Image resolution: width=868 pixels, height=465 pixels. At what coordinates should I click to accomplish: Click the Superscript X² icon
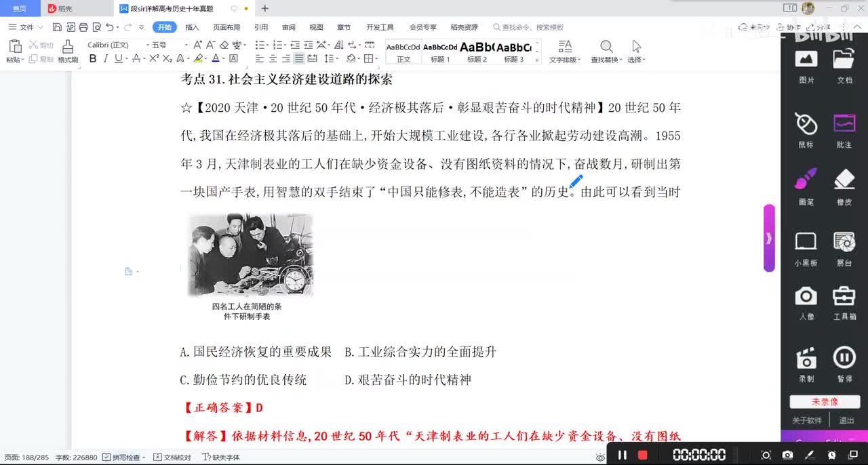point(154,59)
